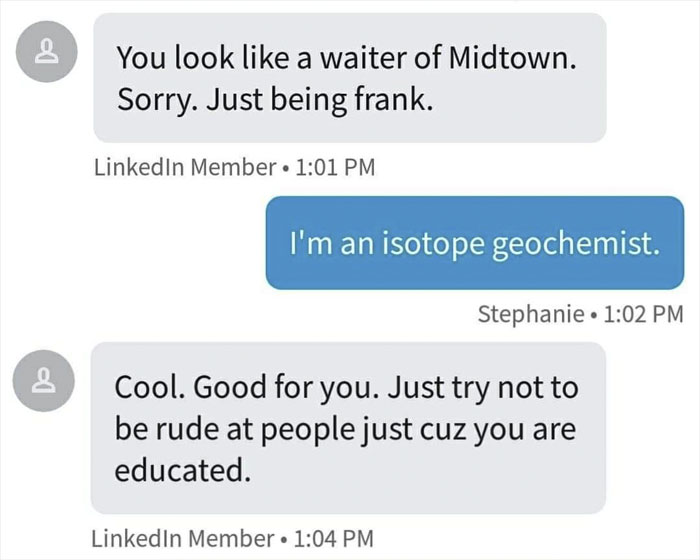Click the sender name Stephanie
Screen dimensions: 700x560
(x=530, y=314)
